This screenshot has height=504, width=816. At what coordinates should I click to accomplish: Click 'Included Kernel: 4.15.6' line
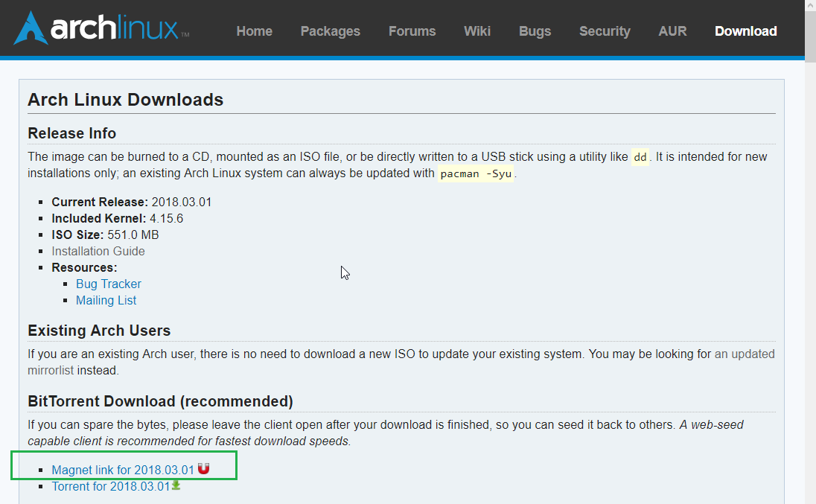click(117, 218)
